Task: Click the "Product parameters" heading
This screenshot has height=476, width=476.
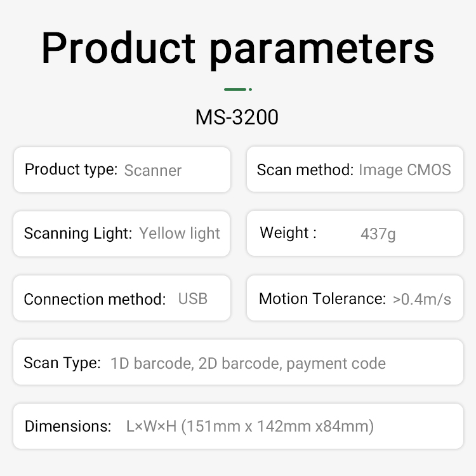Action: (238, 48)
